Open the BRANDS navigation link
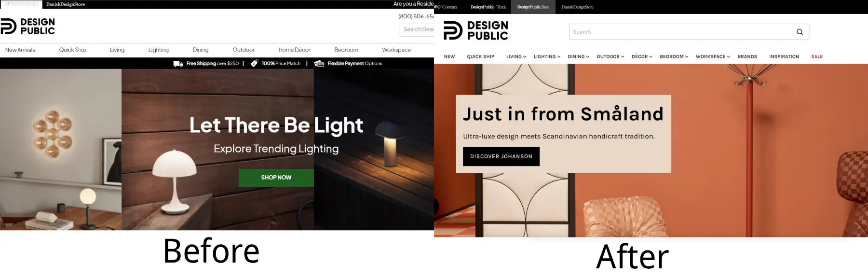The width and height of the screenshot is (868, 278). pos(747,57)
